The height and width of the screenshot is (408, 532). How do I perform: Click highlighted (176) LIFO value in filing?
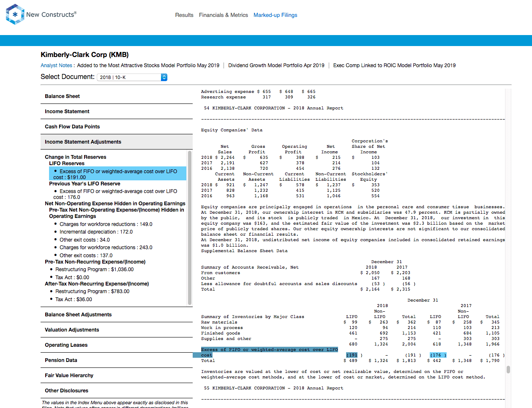[x=438, y=355]
